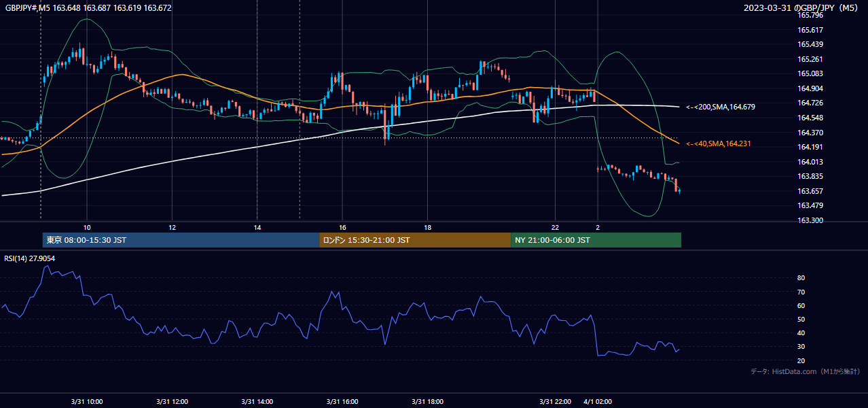868x408 pixels.
Task: Click the hour marker 14 under the price chart
Action: coord(257,227)
